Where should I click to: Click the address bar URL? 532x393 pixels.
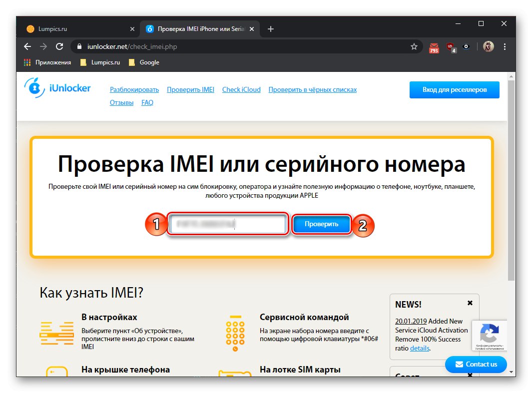(x=132, y=46)
